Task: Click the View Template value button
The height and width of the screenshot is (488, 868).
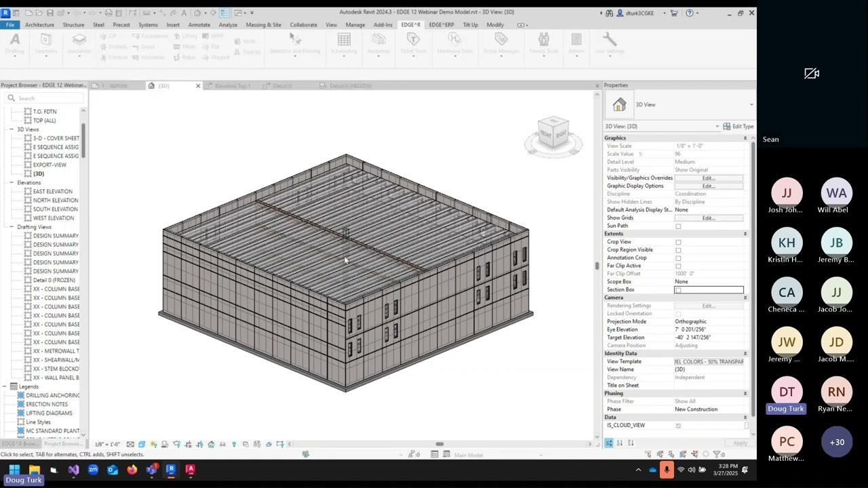Action: [x=709, y=362]
